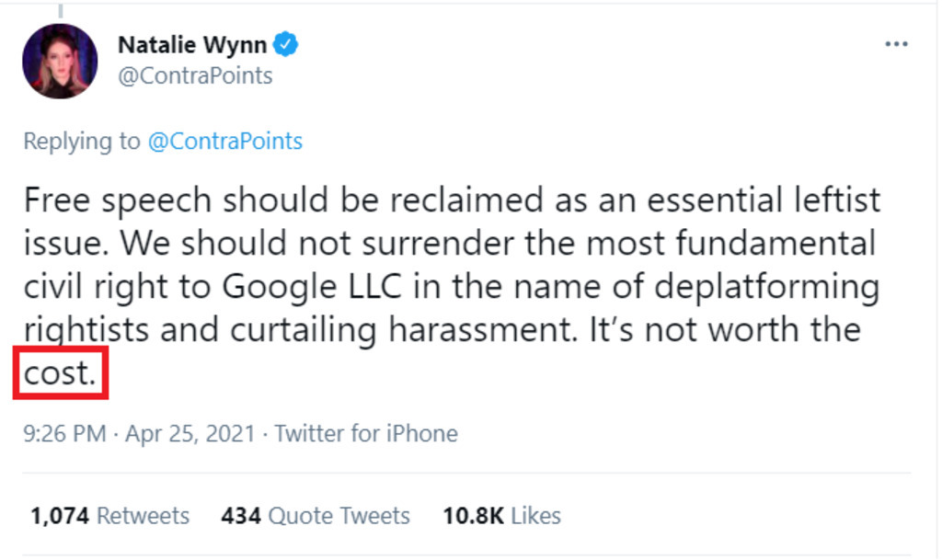The height and width of the screenshot is (560, 942).
Task: Open the three-dot more options menu
Action: point(896,44)
